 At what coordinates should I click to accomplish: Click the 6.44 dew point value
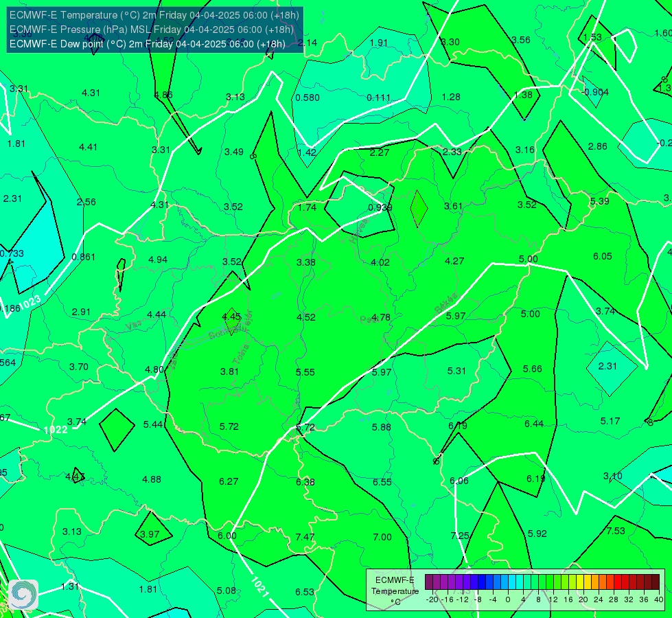click(x=534, y=424)
